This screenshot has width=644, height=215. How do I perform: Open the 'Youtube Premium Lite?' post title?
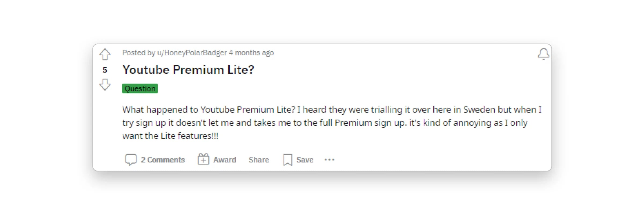point(188,70)
